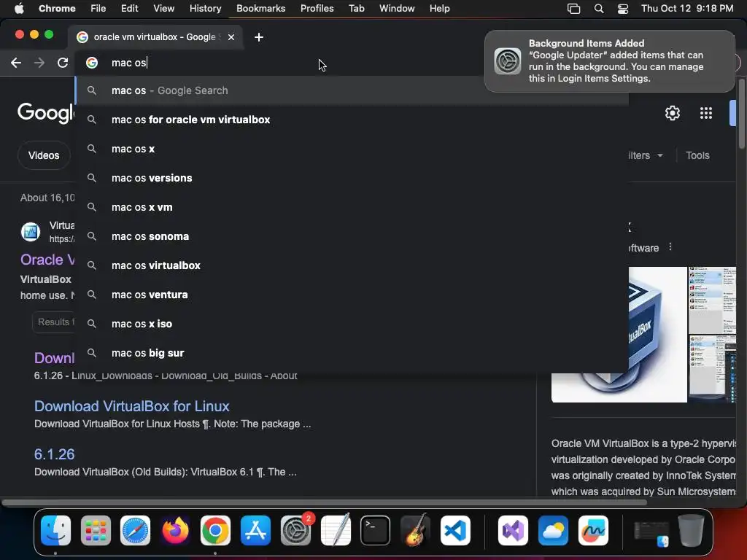
Task: Open the Weather app in the Dock
Action: coord(553,530)
